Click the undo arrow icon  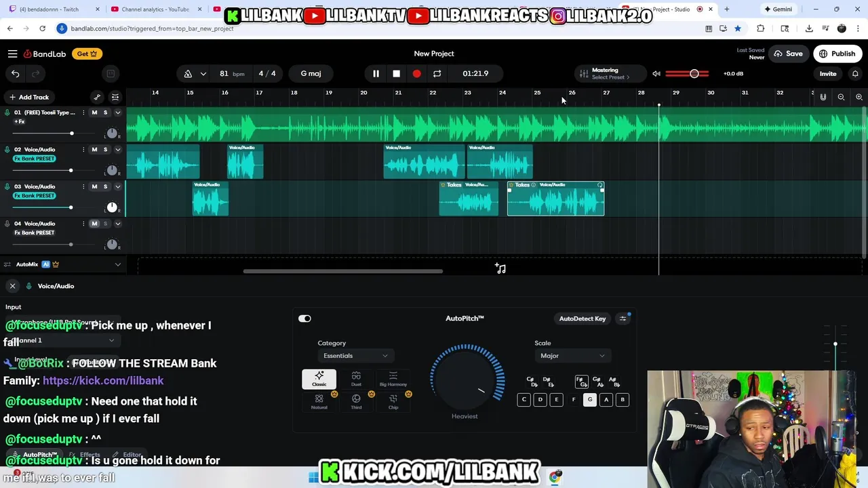coord(15,73)
